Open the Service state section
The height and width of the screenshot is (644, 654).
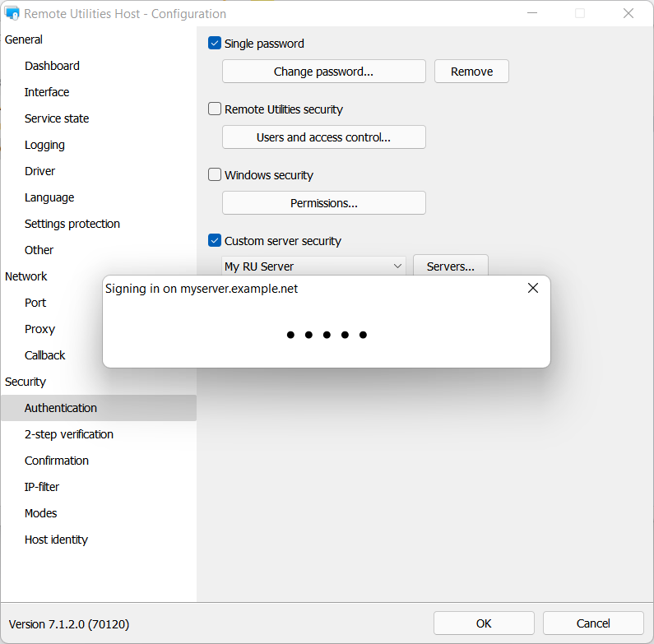point(57,118)
